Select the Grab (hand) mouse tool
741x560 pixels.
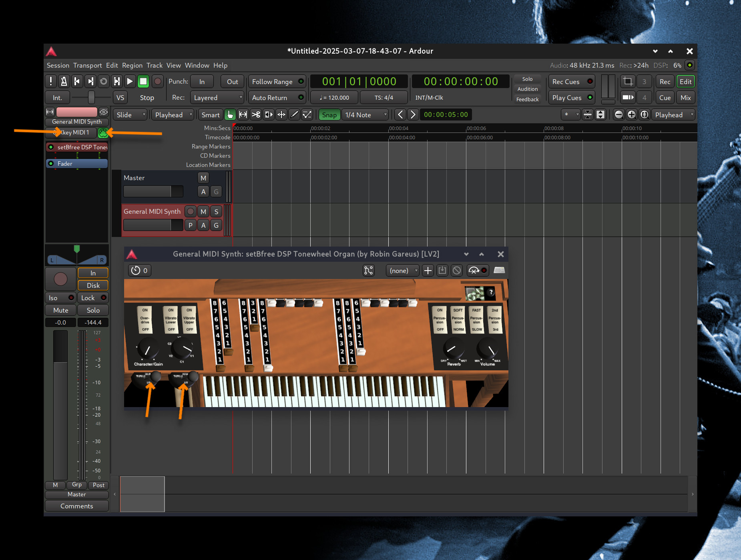click(230, 115)
